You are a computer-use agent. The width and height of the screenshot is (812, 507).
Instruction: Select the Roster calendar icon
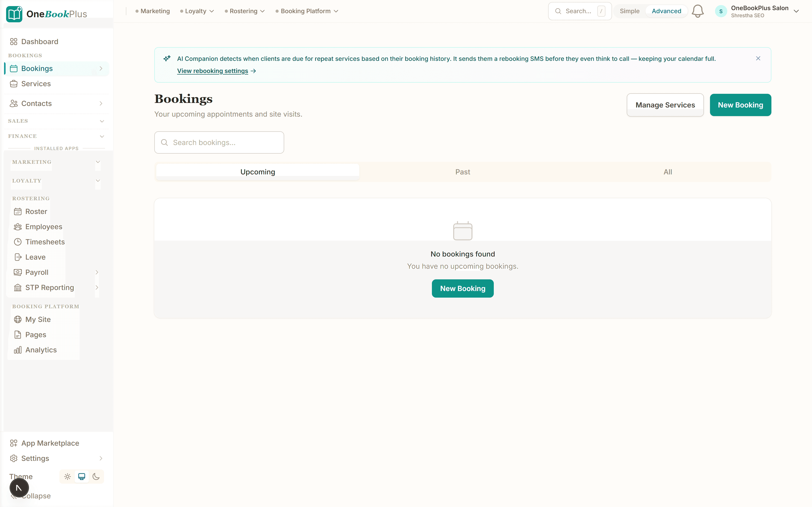[18, 211]
